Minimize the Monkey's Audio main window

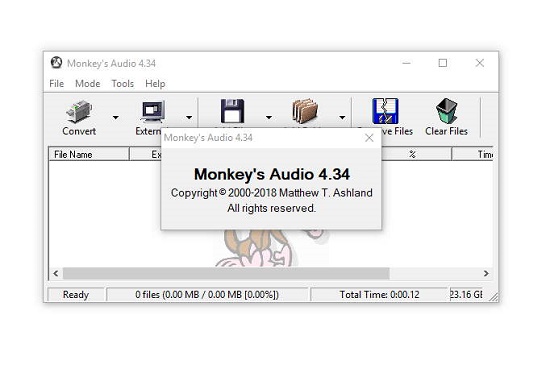click(x=407, y=63)
